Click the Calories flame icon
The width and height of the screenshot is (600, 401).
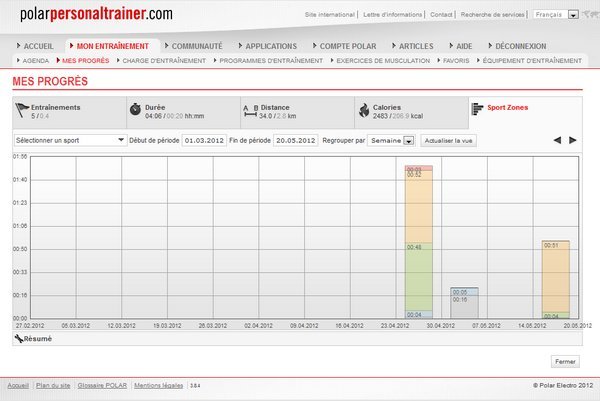click(x=364, y=110)
